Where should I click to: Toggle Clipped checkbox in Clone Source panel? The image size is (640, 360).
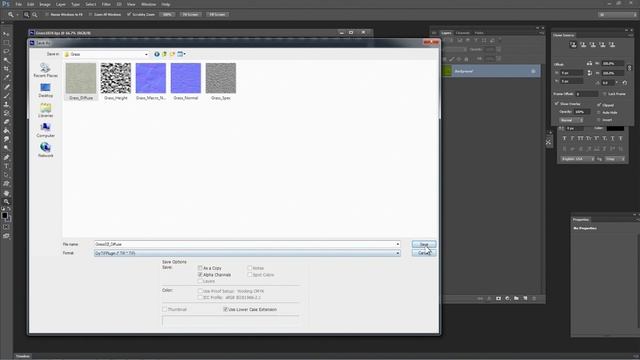pos(599,105)
